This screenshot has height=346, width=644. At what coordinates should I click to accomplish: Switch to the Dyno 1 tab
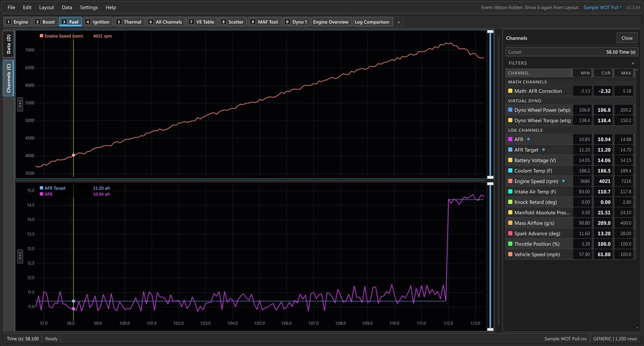296,22
